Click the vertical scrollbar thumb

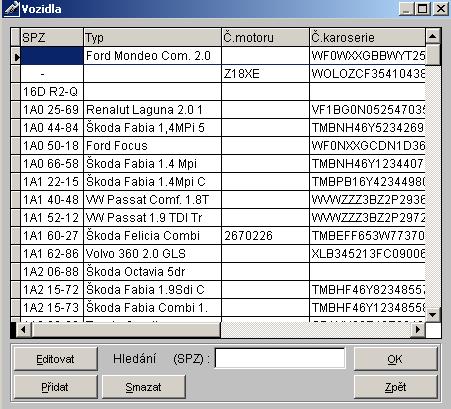click(433, 55)
